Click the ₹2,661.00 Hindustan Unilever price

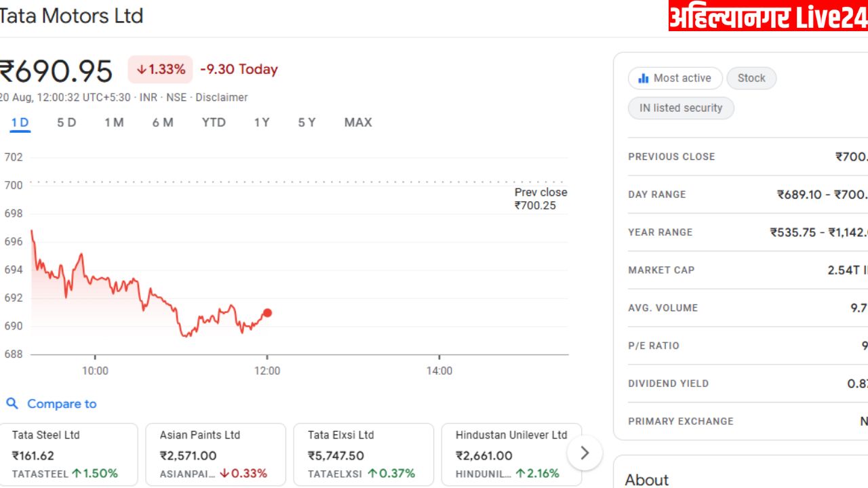click(x=484, y=456)
